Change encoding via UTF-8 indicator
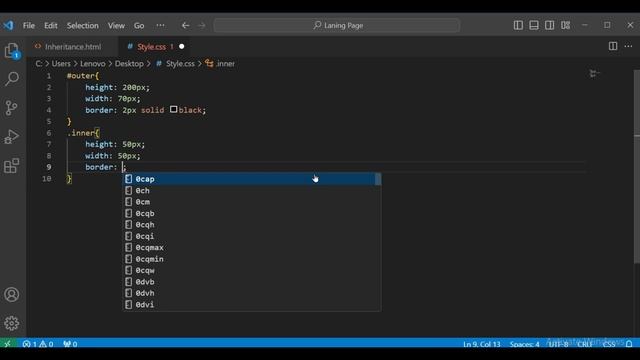 click(x=558, y=344)
